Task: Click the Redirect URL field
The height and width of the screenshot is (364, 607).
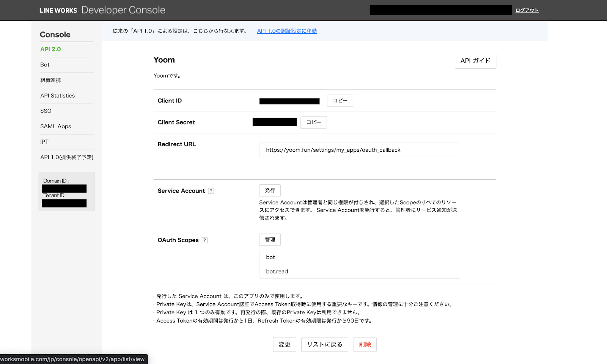Action: click(359, 150)
